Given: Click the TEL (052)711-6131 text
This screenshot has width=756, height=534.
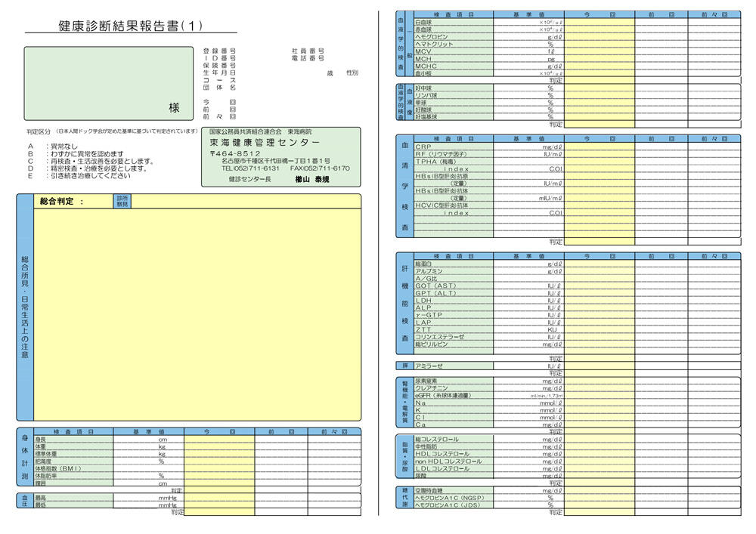Looking at the screenshot, I should coord(250,168).
